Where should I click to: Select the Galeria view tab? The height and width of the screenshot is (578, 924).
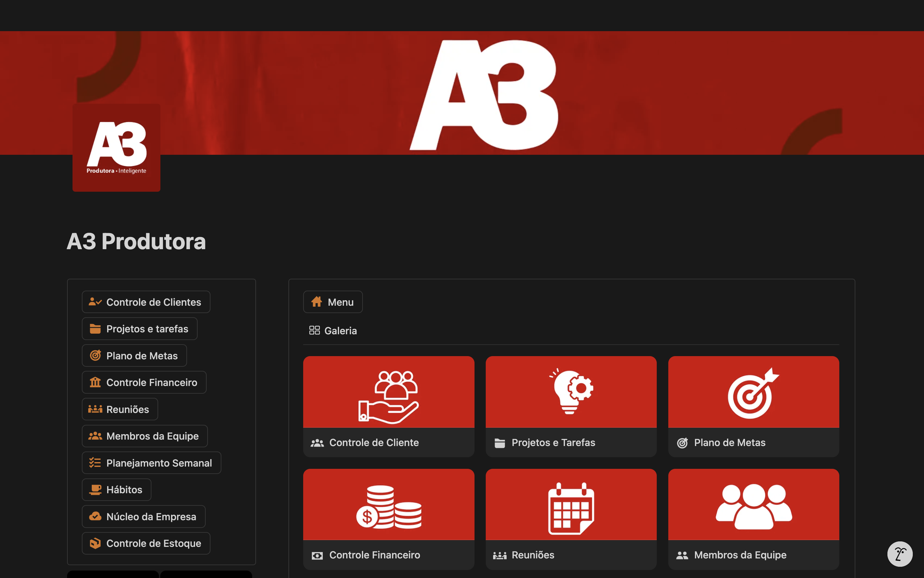coord(333,331)
